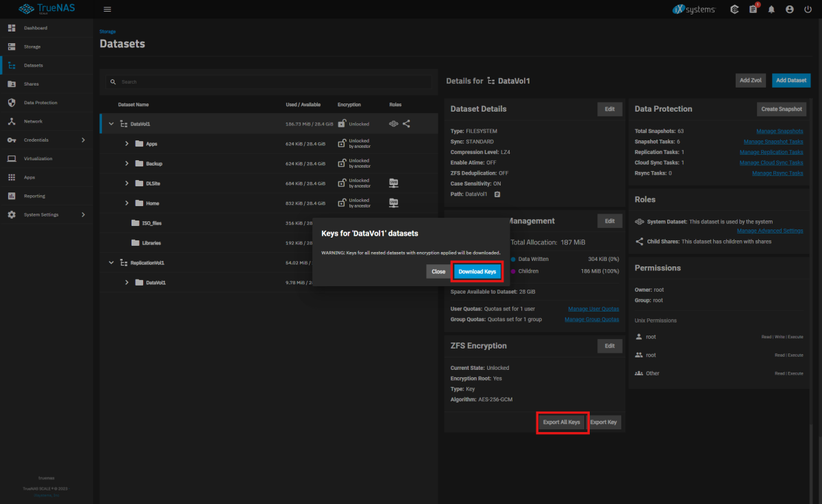Expand the Apps dataset
Viewport: 822px width, 504px height.
[127, 144]
